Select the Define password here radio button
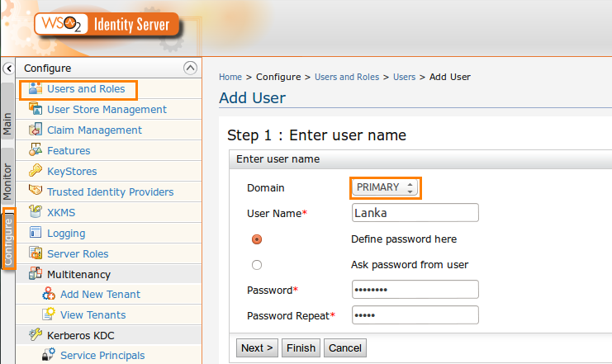 pos(257,239)
